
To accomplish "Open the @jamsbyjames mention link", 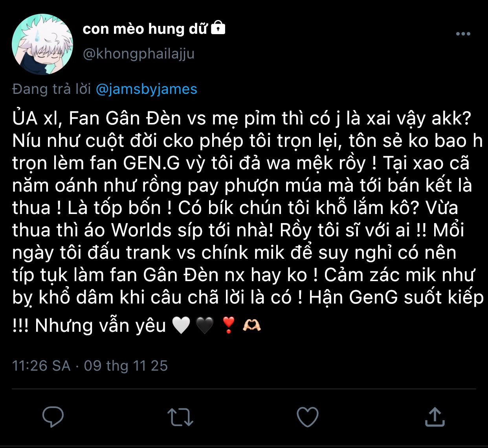I will tap(147, 89).
